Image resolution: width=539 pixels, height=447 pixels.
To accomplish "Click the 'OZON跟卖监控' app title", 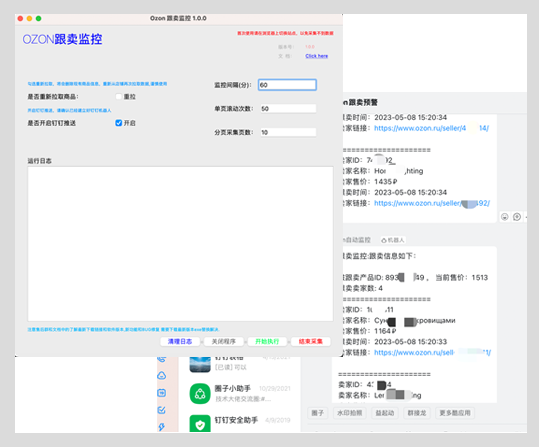I will [62, 39].
